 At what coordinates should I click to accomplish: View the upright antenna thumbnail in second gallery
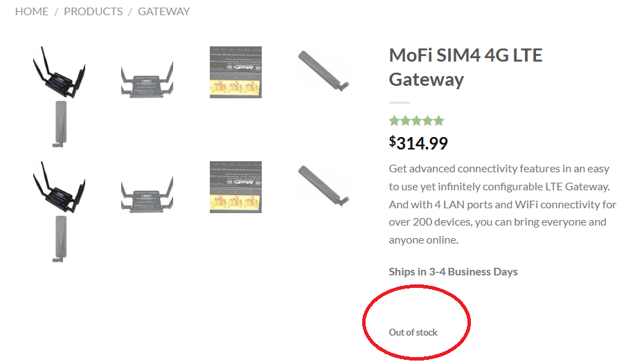pyautogui.click(x=59, y=238)
